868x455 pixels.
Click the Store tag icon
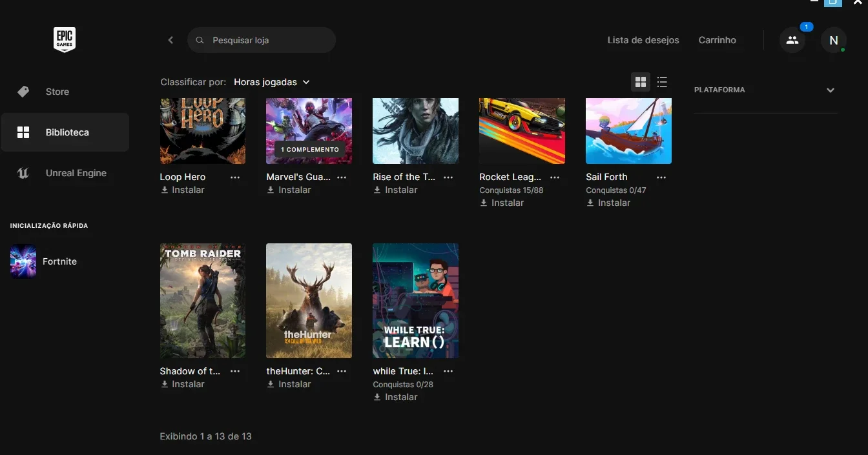(x=23, y=92)
